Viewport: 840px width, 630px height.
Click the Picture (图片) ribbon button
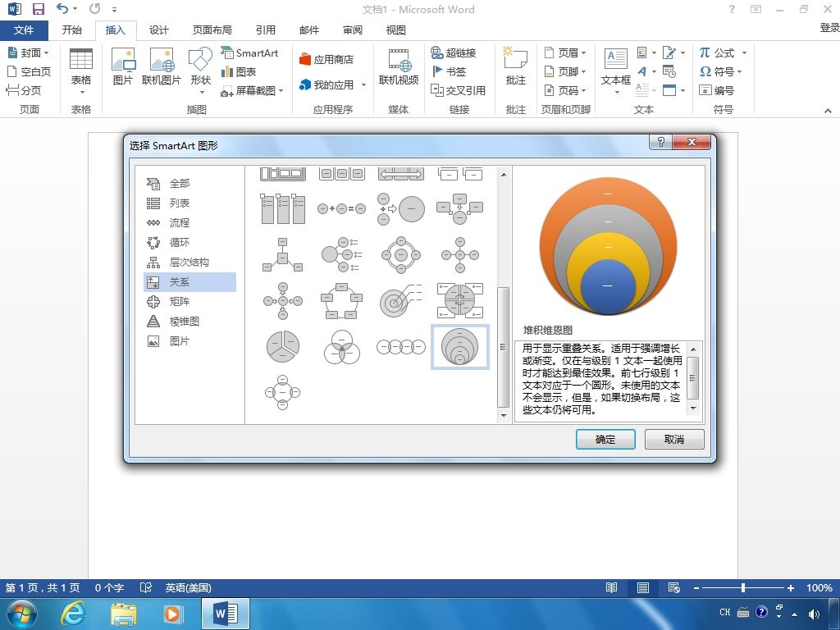(x=123, y=66)
